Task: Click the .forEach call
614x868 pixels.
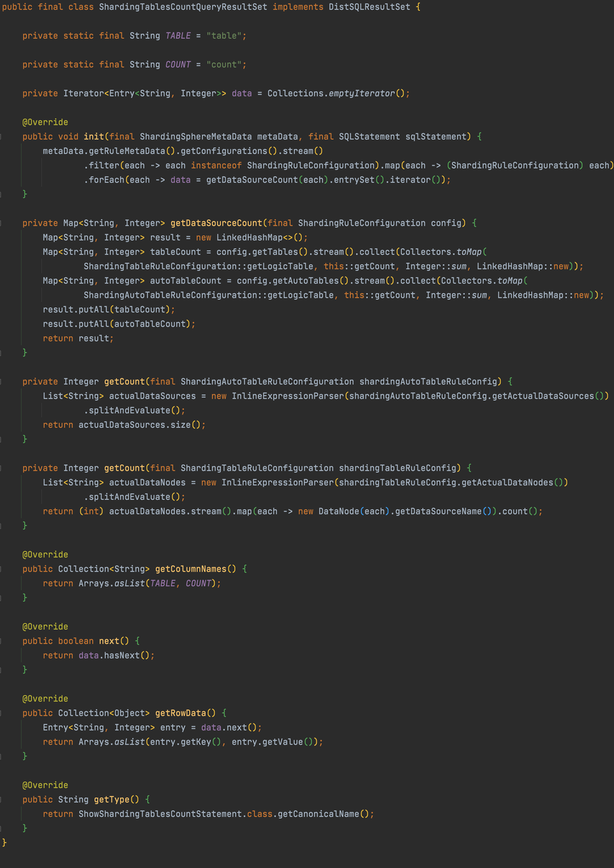Action: coord(104,180)
